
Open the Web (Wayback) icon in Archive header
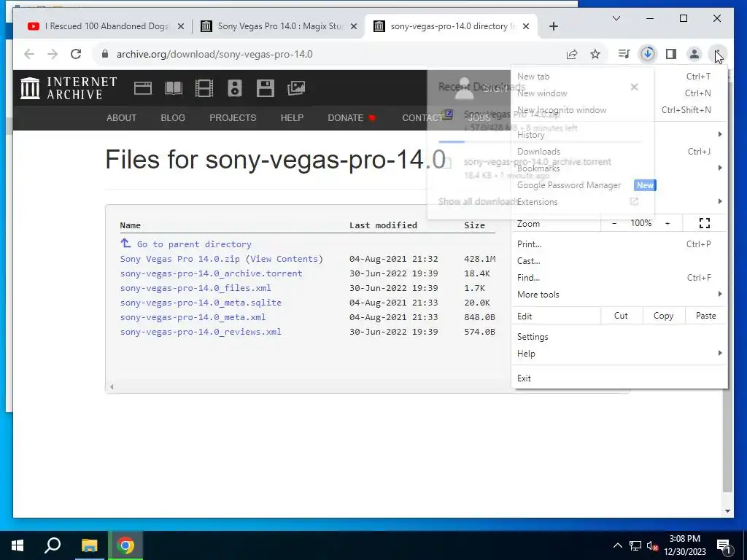[x=142, y=88]
